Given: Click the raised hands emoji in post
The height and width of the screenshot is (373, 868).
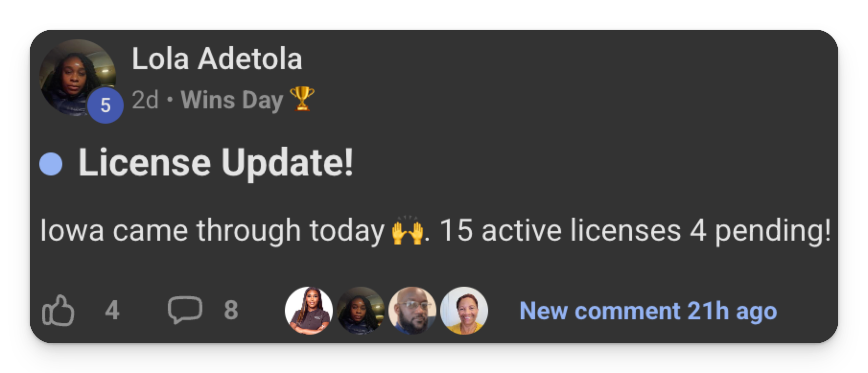Looking at the screenshot, I should 408,231.
